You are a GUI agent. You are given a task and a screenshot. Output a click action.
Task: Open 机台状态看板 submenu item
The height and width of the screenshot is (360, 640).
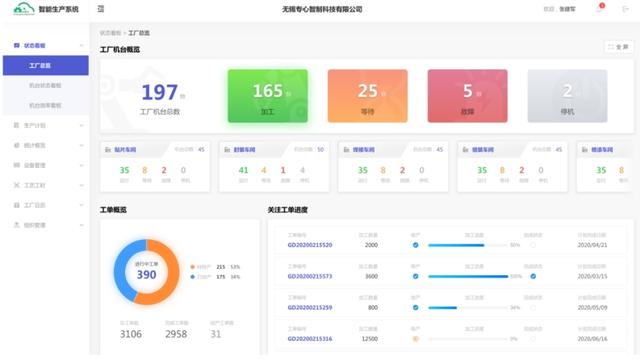[45, 85]
